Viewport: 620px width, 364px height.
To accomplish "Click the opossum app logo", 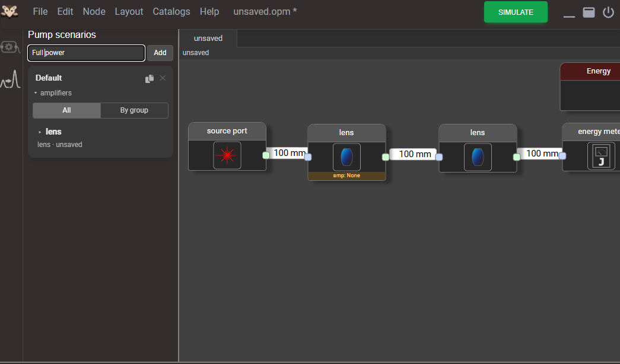I will point(9,11).
